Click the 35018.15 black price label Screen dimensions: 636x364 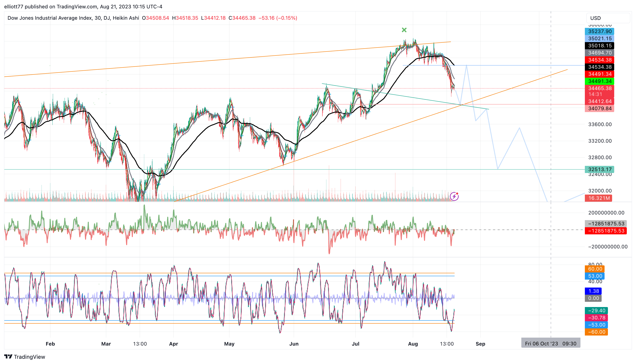tap(600, 45)
